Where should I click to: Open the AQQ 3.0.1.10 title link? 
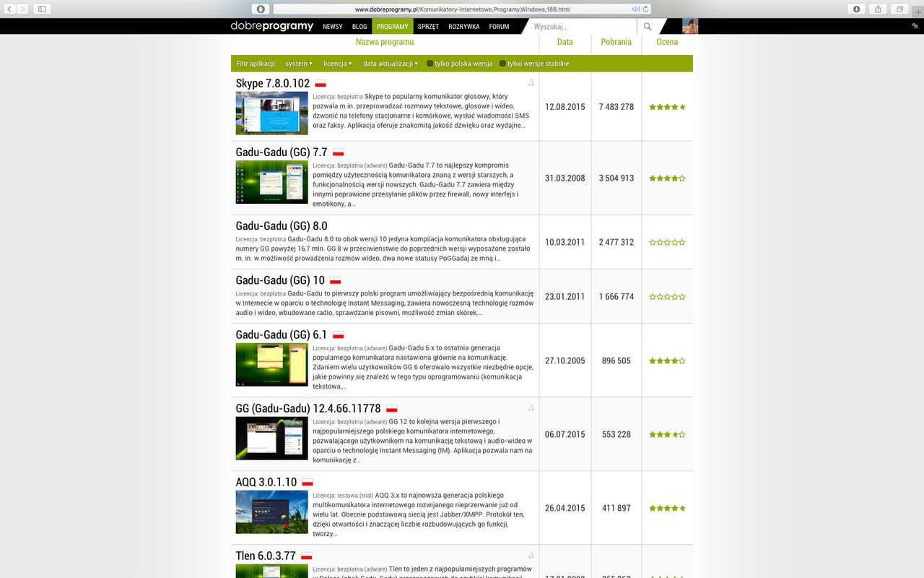[266, 483]
